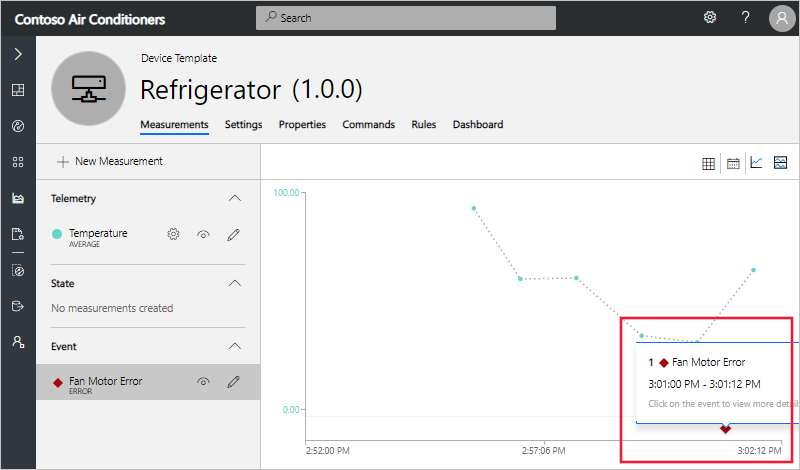
Task: Open the top bar settings gear
Action: (x=710, y=17)
